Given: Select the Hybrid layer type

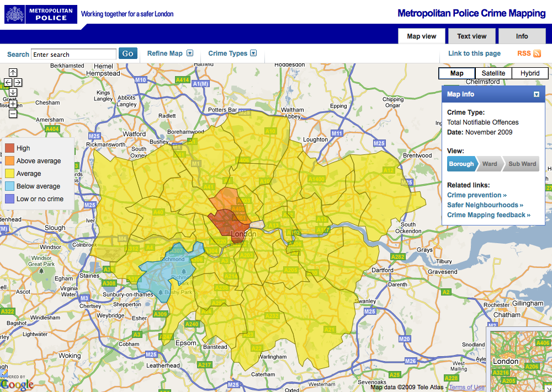Looking at the screenshot, I should click(530, 73).
